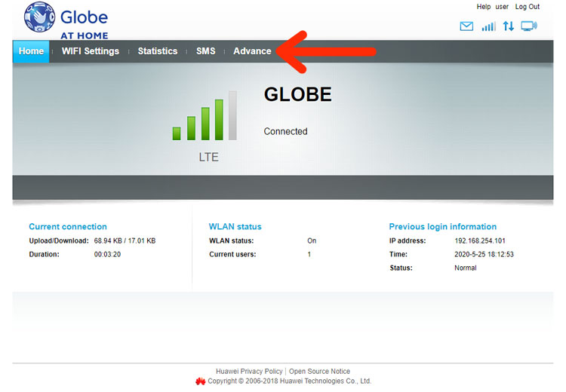Screen dimensions: 566x392
Task: Click the Help link
Action: point(483,7)
